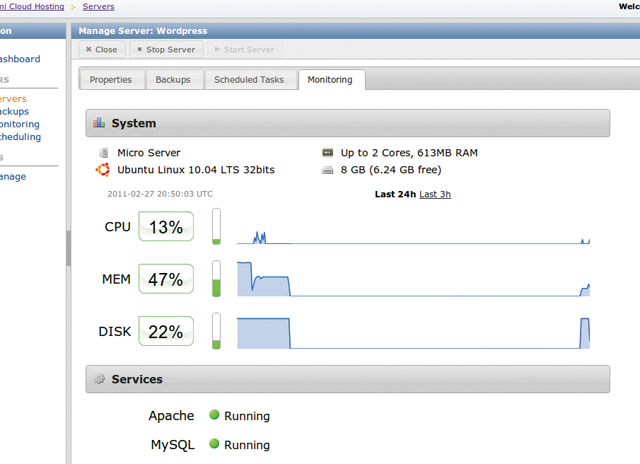Click the System bar chart icon

99,123
